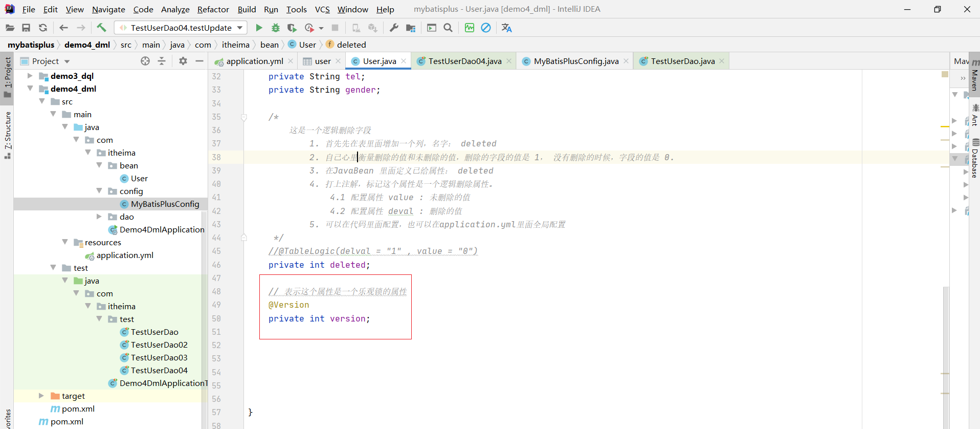Open Project Structure from the toolbar

(411, 28)
